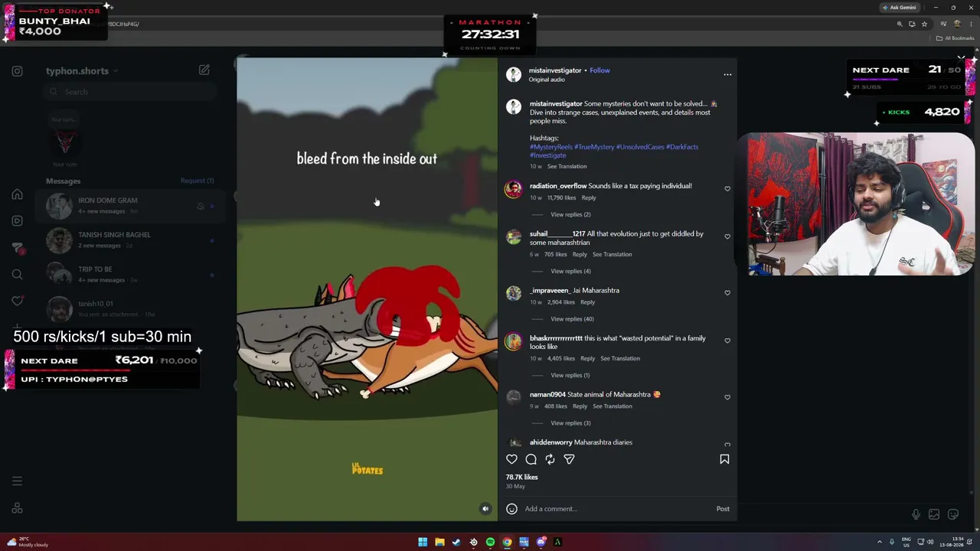Open the sidebar hamburger More menu
Screen dimensions: 980x551
point(17,481)
